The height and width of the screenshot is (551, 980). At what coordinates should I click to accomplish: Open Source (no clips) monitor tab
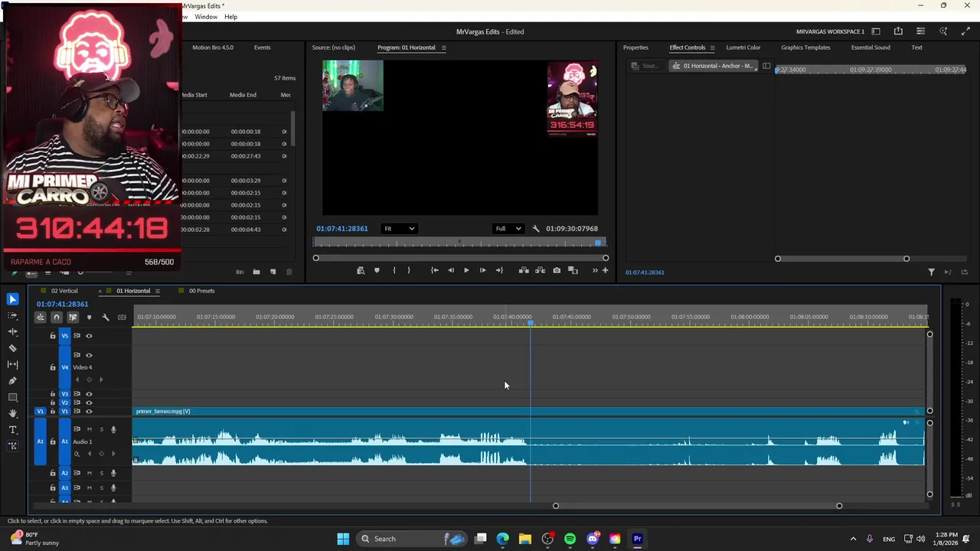(333, 47)
